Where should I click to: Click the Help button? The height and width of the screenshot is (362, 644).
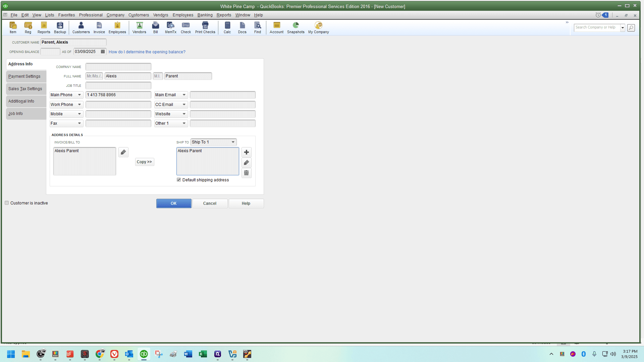pyautogui.click(x=246, y=203)
